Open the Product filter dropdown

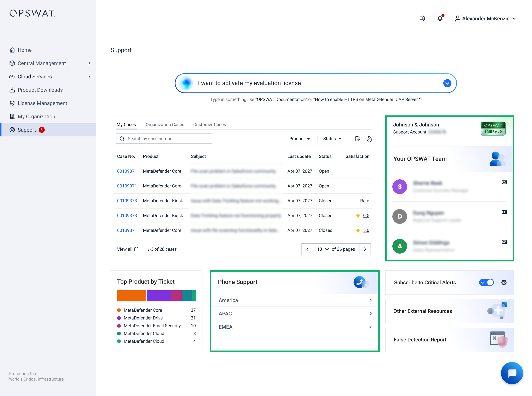click(299, 138)
